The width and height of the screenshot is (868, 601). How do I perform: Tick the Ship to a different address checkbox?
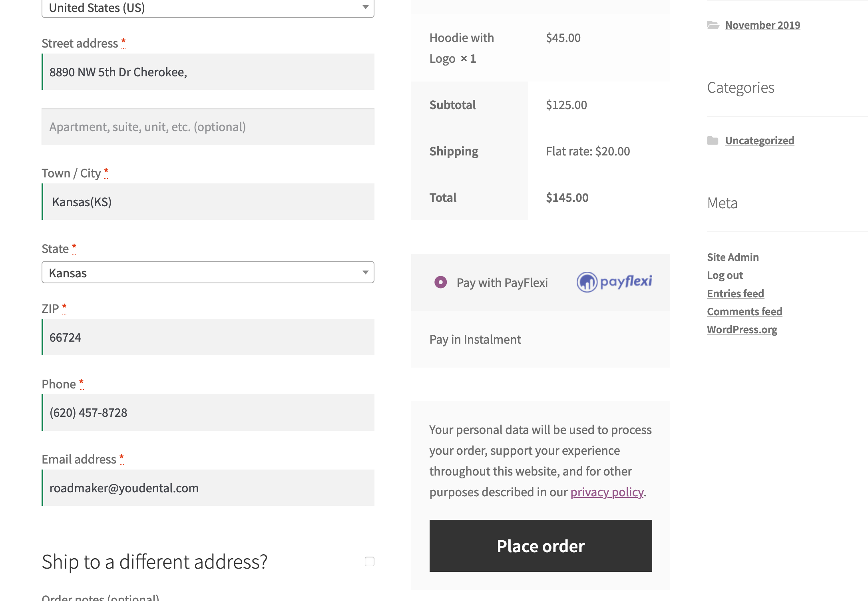click(x=370, y=561)
